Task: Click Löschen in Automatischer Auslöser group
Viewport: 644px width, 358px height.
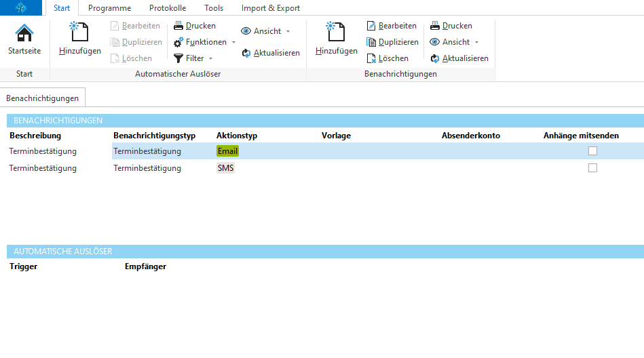Action: click(x=132, y=58)
